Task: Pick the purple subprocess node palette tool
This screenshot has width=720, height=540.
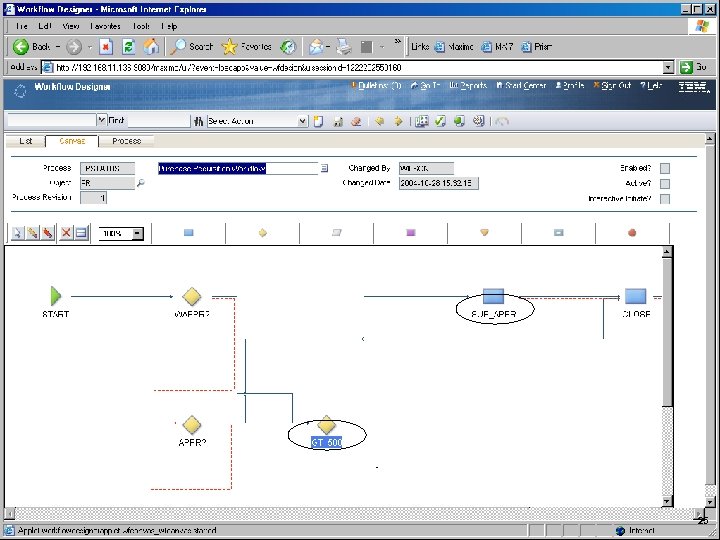Action: (411, 233)
